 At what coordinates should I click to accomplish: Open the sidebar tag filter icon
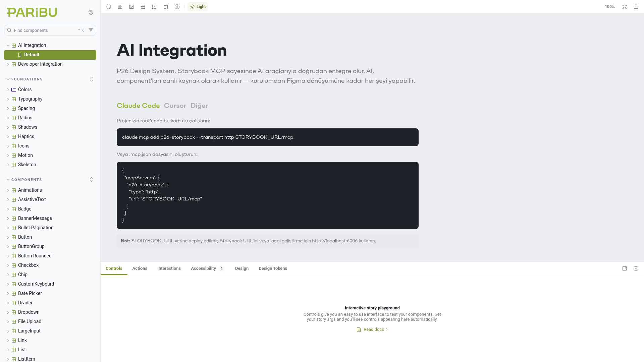91,30
